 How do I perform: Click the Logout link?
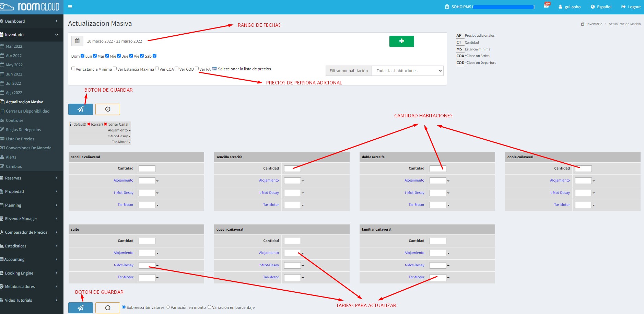point(631,7)
